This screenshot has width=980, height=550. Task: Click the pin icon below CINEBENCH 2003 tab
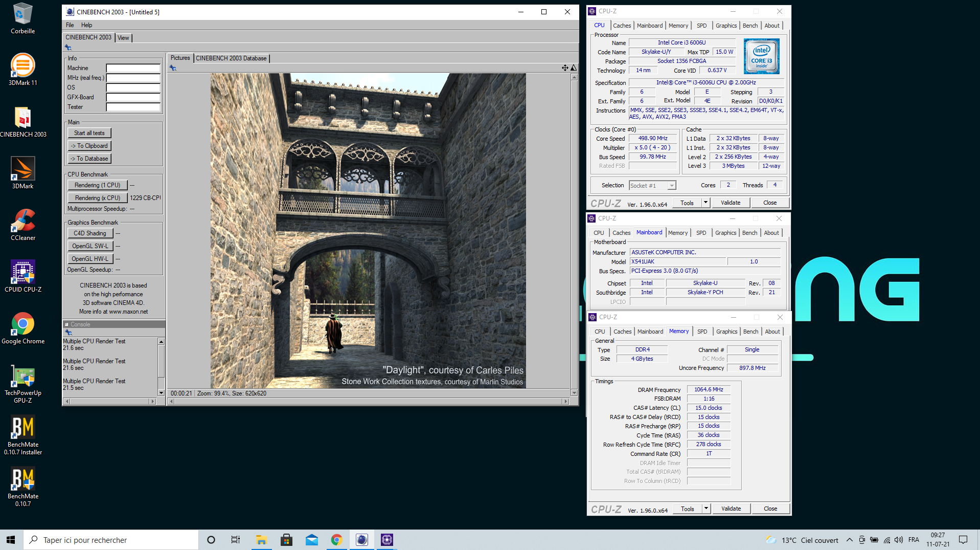tap(68, 48)
